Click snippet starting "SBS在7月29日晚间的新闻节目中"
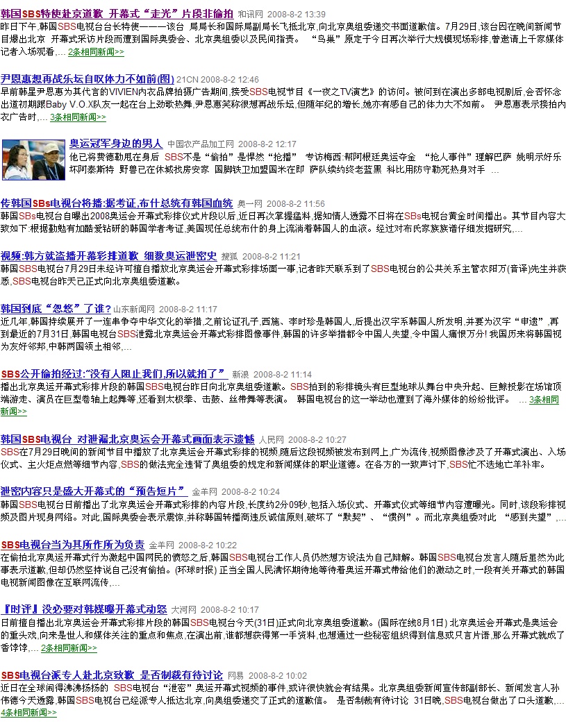The image size is (566, 728). pyautogui.click(x=283, y=458)
